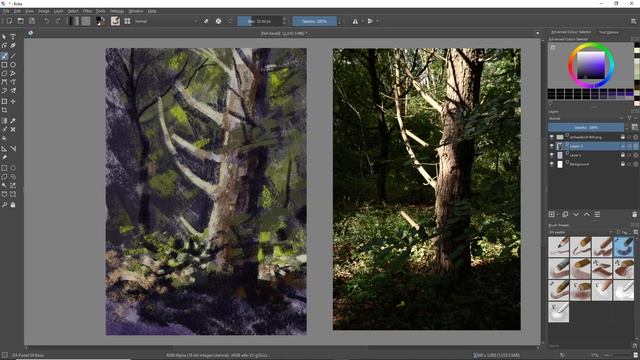
Task: Select the Rectangular Selection tool
Action: pos(4,168)
